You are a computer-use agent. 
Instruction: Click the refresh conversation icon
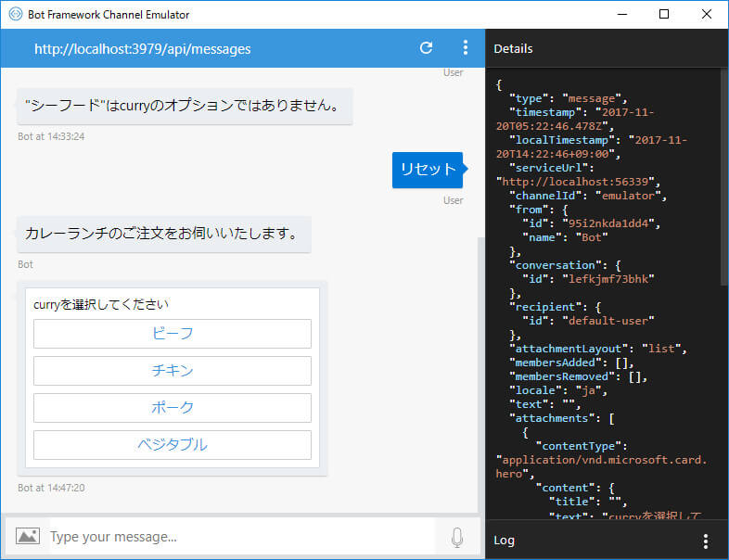426,48
